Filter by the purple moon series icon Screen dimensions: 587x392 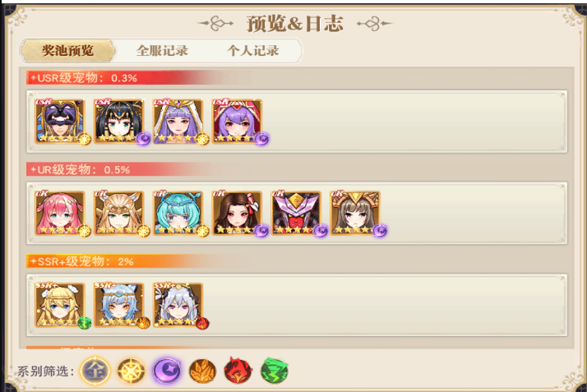point(167,371)
